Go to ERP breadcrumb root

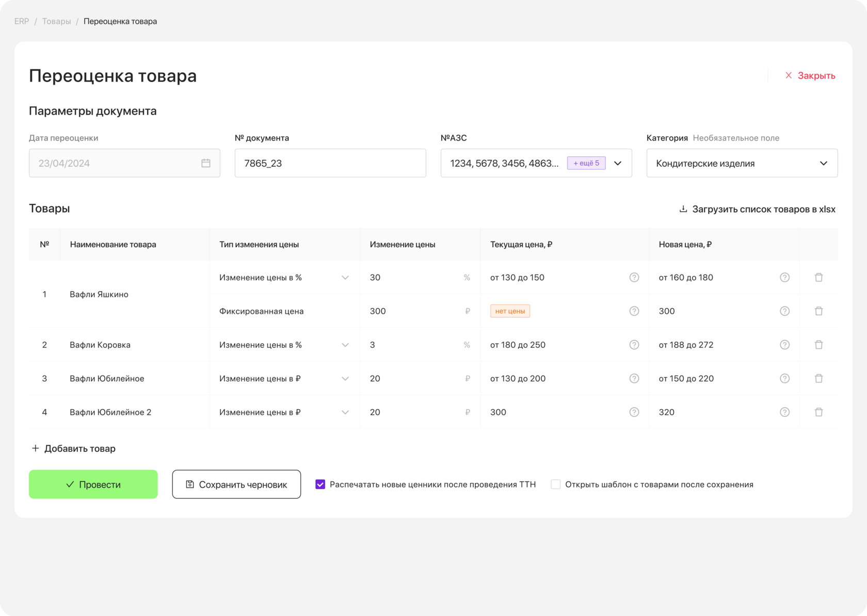pyautogui.click(x=22, y=21)
